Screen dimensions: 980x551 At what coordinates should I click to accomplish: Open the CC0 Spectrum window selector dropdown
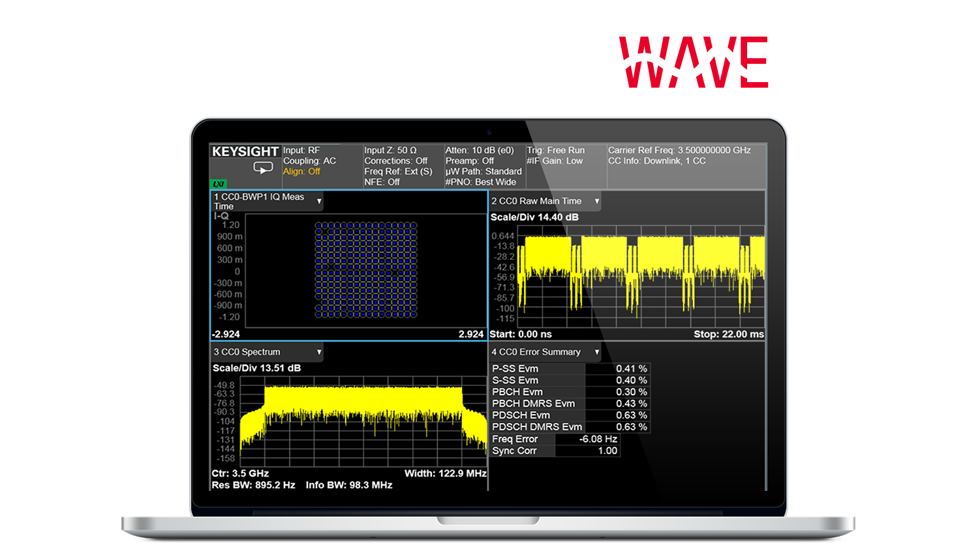pyautogui.click(x=319, y=352)
